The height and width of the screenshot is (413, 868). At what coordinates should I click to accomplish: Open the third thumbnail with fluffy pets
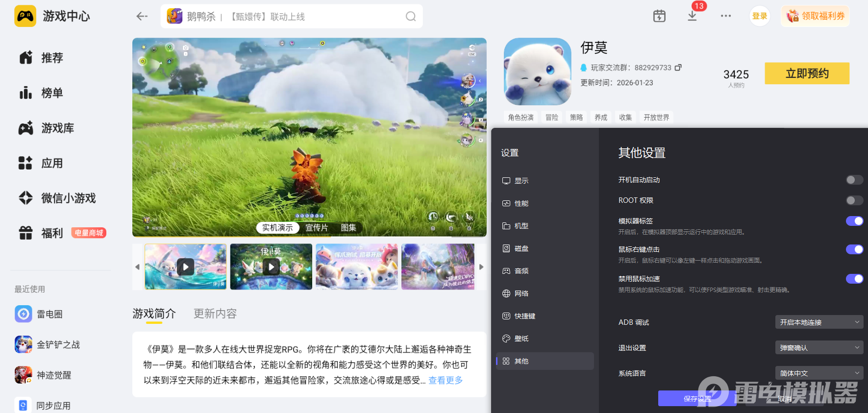(357, 267)
